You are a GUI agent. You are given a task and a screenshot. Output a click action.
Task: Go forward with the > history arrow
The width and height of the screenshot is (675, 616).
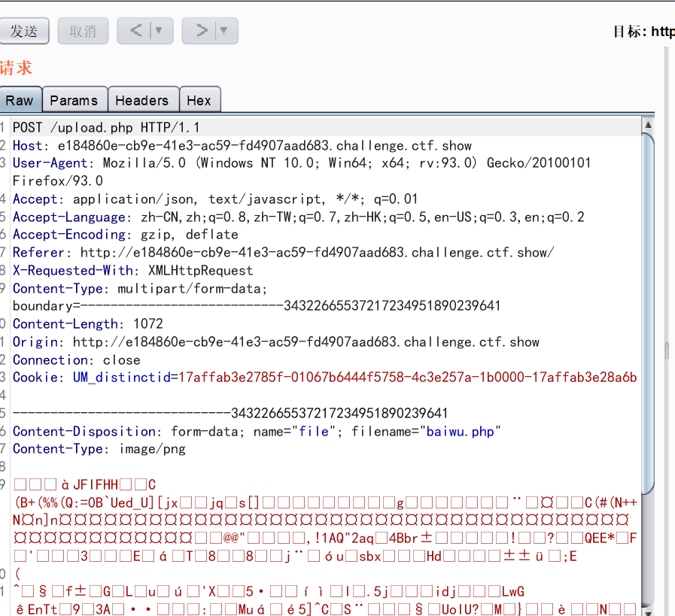(202, 31)
